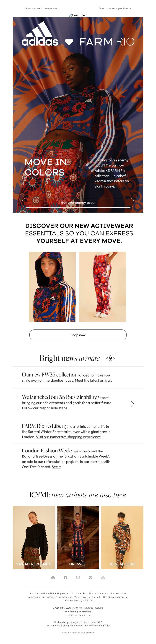The width and height of the screenshot is (156, 644).
Task: Open the Facebook social icon
Action: point(66,577)
